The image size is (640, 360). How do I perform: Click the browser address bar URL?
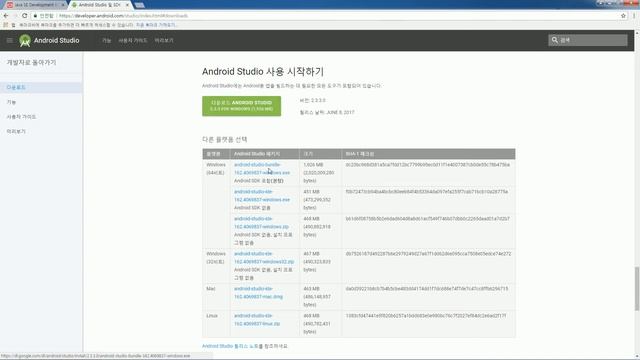pos(123,16)
